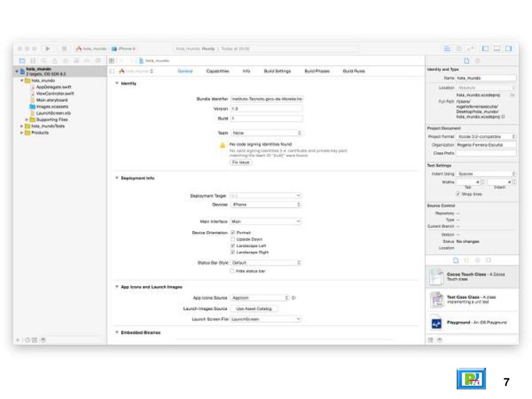Show the File Template library icon
532x399 pixels.
pyautogui.click(x=456, y=260)
